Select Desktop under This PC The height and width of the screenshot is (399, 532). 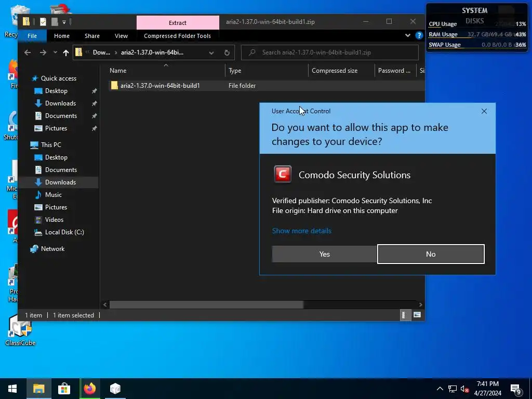(x=56, y=157)
